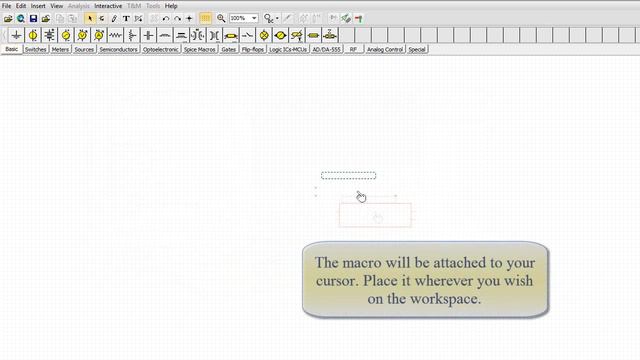This screenshot has height=360, width=640.
Task: Select the Text T tool
Action: coord(126,18)
